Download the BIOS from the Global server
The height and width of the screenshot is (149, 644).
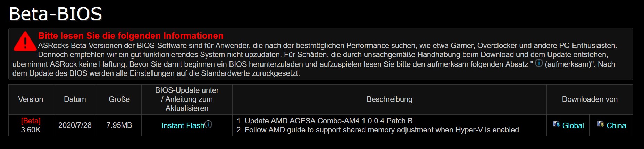(x=573, y=125)
